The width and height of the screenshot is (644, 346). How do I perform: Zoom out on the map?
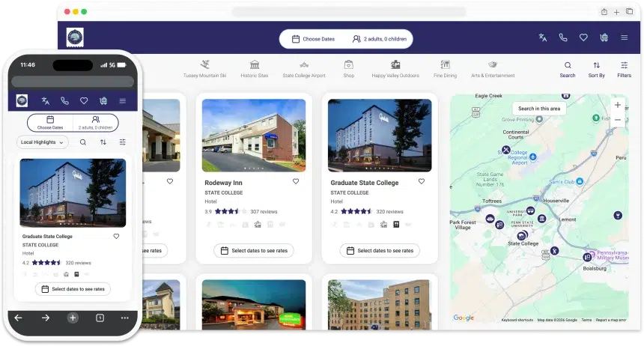[x=617, y=120]
